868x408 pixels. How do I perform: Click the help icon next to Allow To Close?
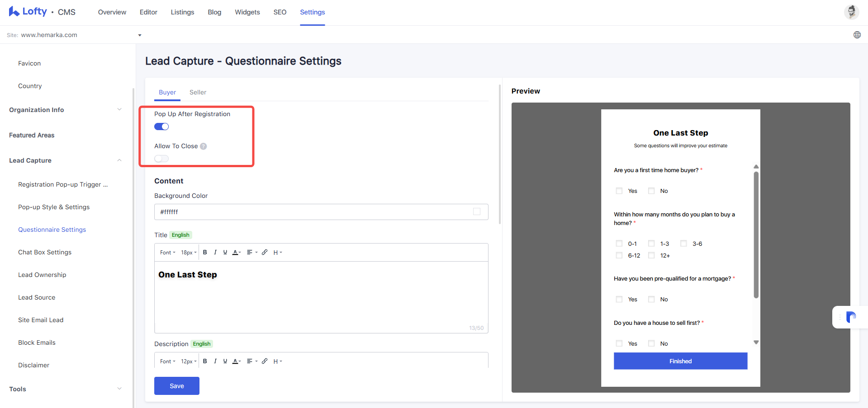pyautogui.click(x=204, y=146)
